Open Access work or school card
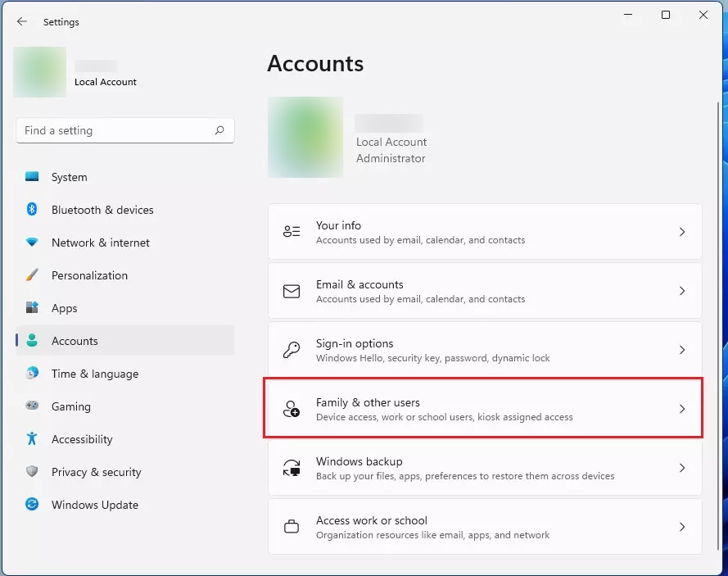Viewport: 728px width, 576px height. (x=485, y=527)
